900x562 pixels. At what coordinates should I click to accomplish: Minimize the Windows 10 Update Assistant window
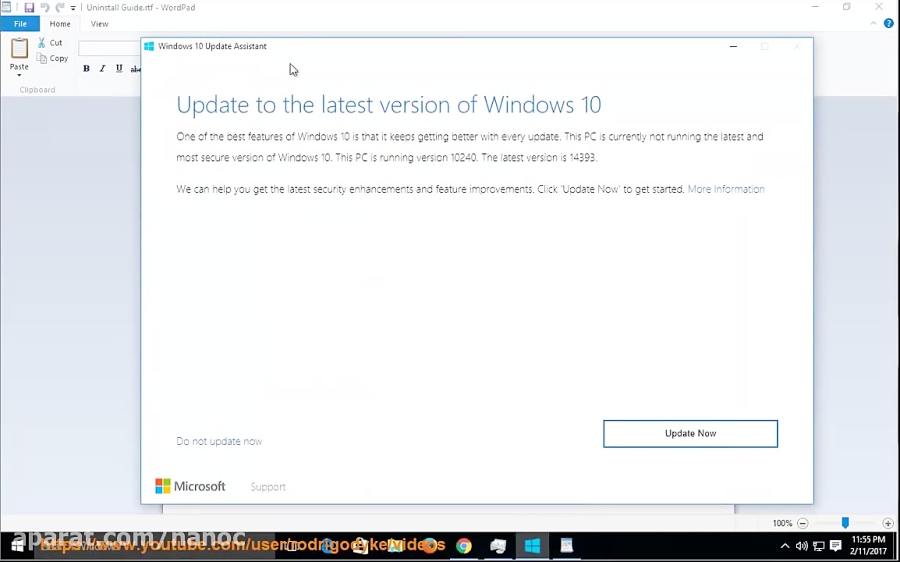tap(733, 46)
